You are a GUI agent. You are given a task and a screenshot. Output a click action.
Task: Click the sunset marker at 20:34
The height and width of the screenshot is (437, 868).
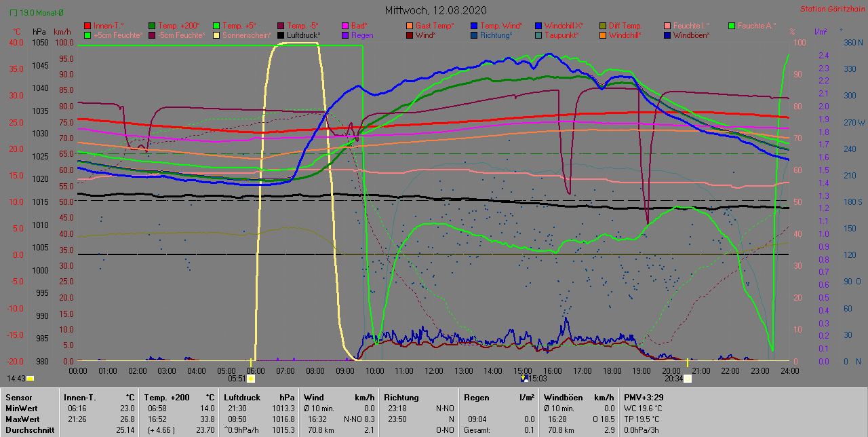[x=687, y=379]
